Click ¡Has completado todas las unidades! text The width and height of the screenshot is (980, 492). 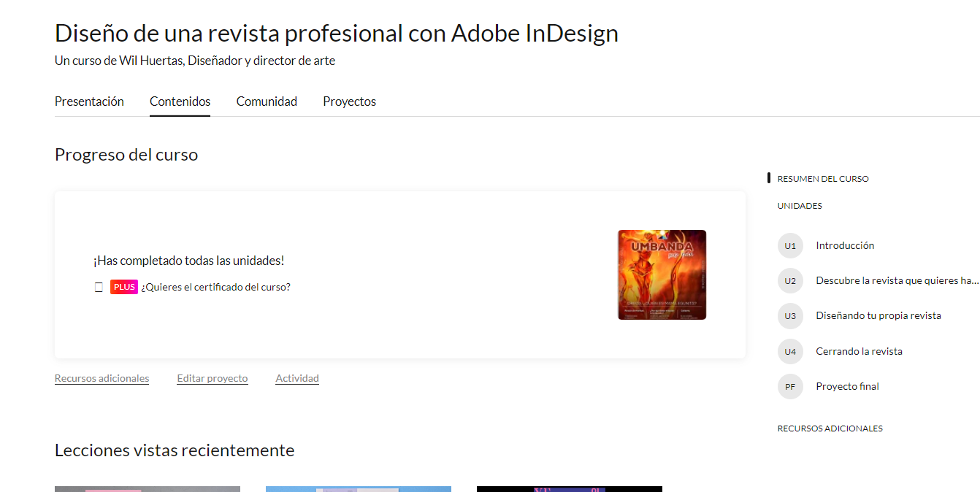(188, 261)
